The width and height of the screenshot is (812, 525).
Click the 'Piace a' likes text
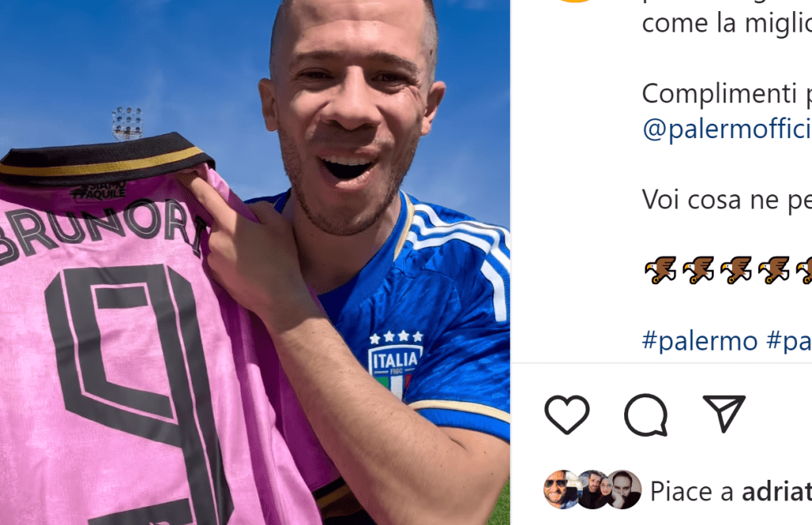(691, 491)
